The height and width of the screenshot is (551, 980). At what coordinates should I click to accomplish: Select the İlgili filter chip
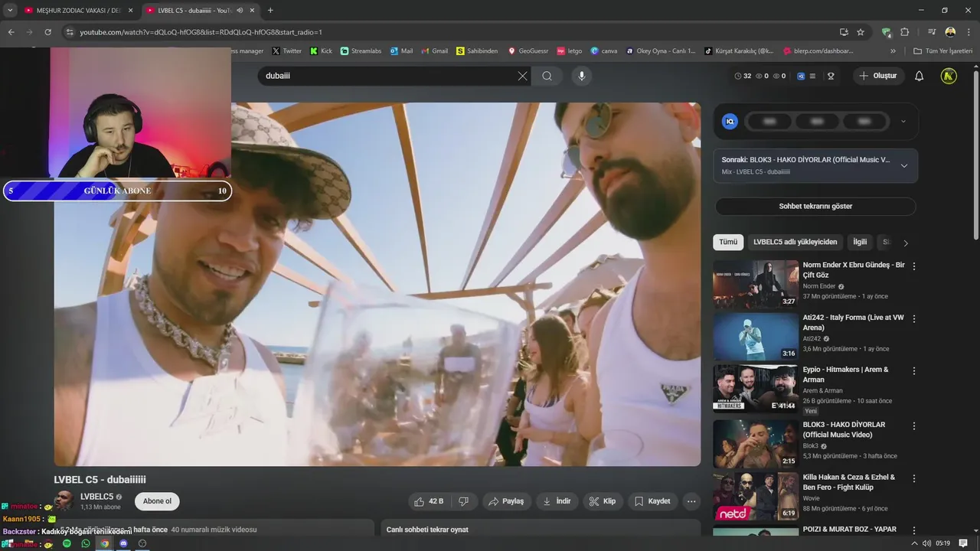pyautogui.click(x=860, y=242)
